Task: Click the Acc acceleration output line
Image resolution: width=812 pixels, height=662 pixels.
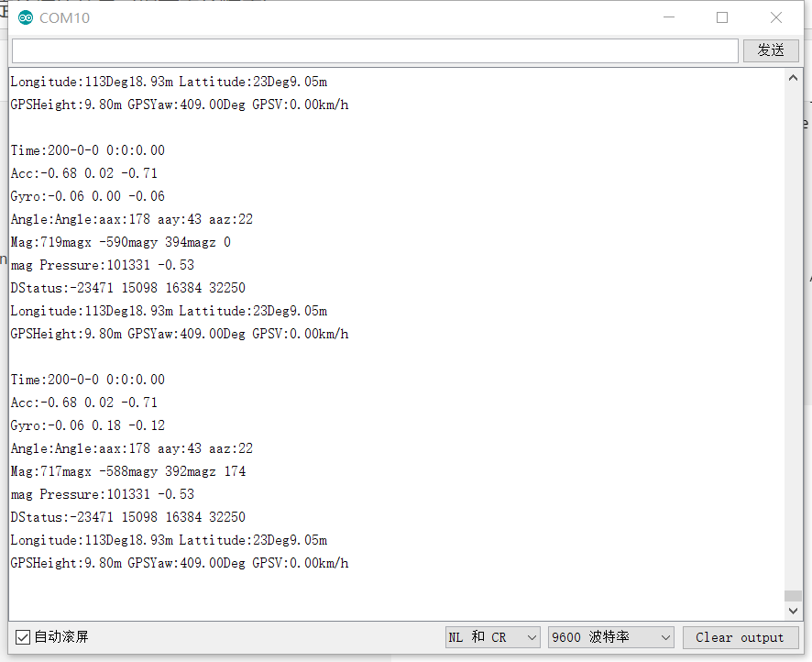Action: (x=83, y=172)
